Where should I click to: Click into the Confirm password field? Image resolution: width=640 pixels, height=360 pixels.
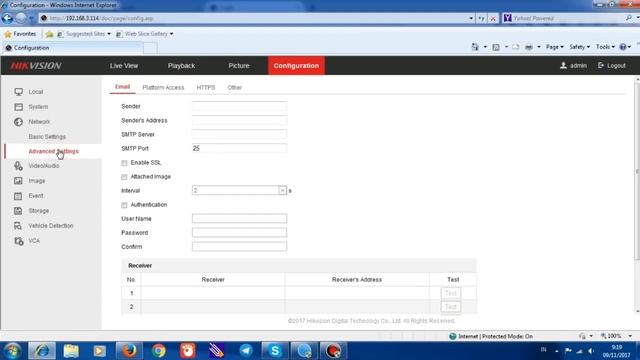(239, 247)
